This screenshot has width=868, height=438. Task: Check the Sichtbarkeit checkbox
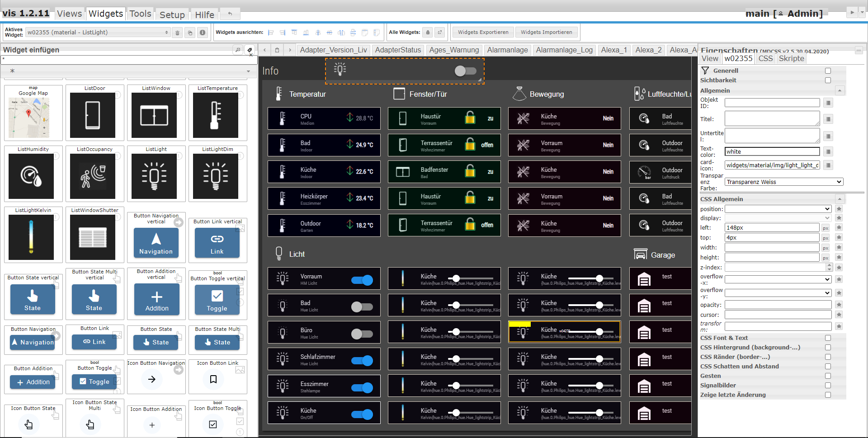pos(828,80)
